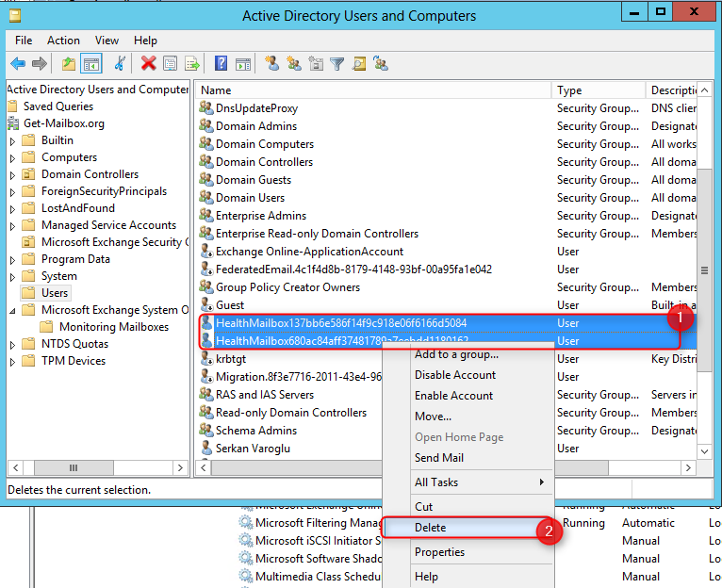Create a new group with toolbar icon
Image resolution: width=722 pixels, height=588 pixels.
pos(294,63)
